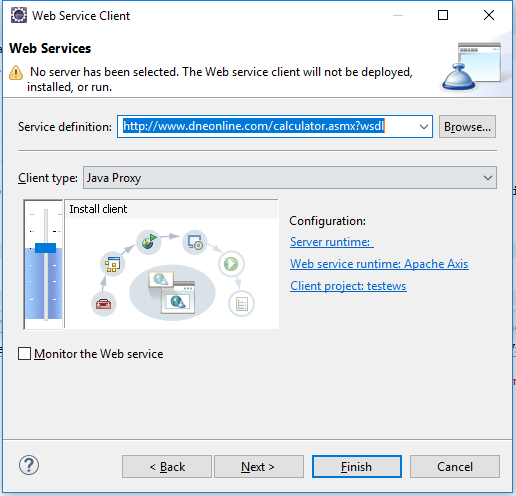Open the Client type Java Proxy dropdown
This screenshot has height=496, width=516.
click(290, 178)
